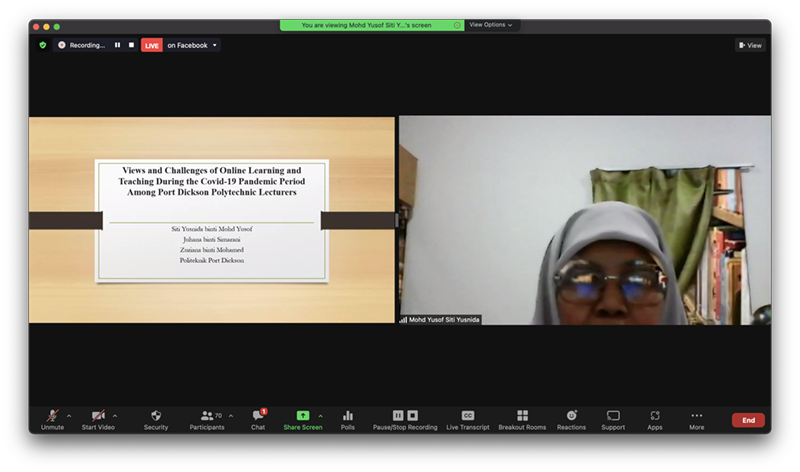Open the Participants list
This screenshot has height=472, width=800.
206,415
